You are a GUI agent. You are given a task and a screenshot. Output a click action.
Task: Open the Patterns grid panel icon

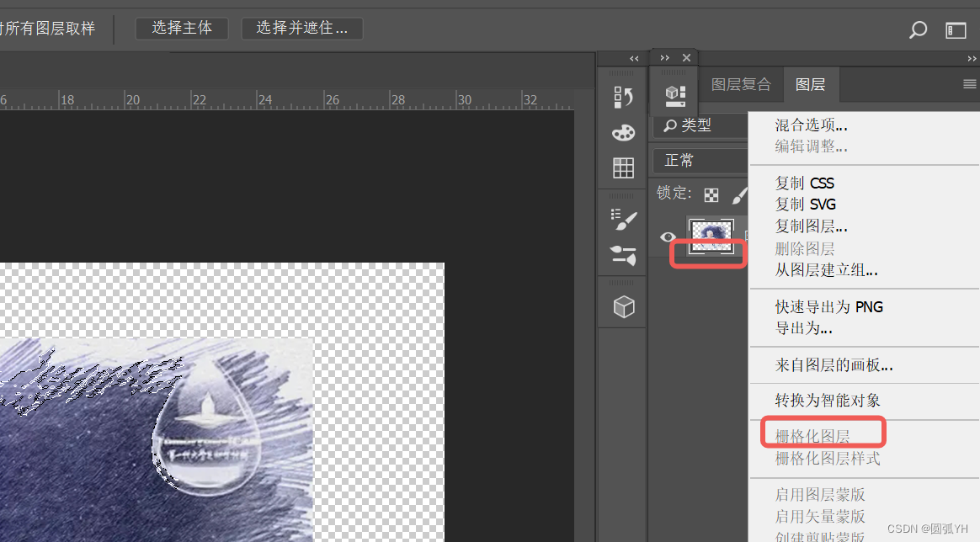click(x=622, y=167)
